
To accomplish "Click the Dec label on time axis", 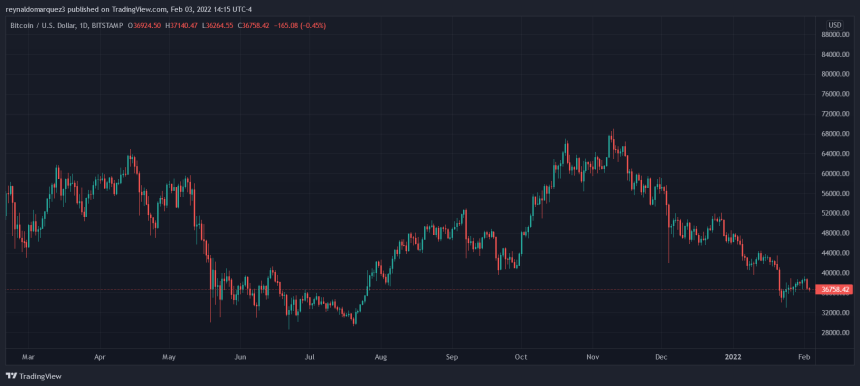I will click(661, 357).
